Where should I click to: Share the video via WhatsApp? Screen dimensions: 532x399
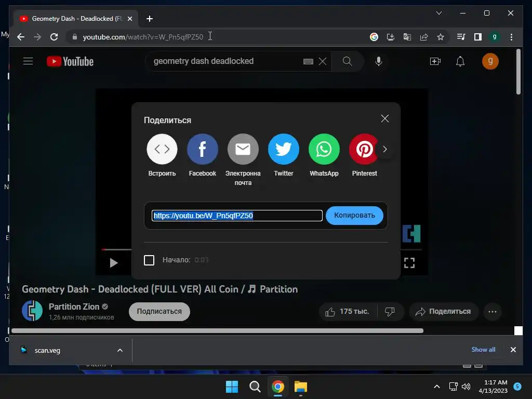324,149
